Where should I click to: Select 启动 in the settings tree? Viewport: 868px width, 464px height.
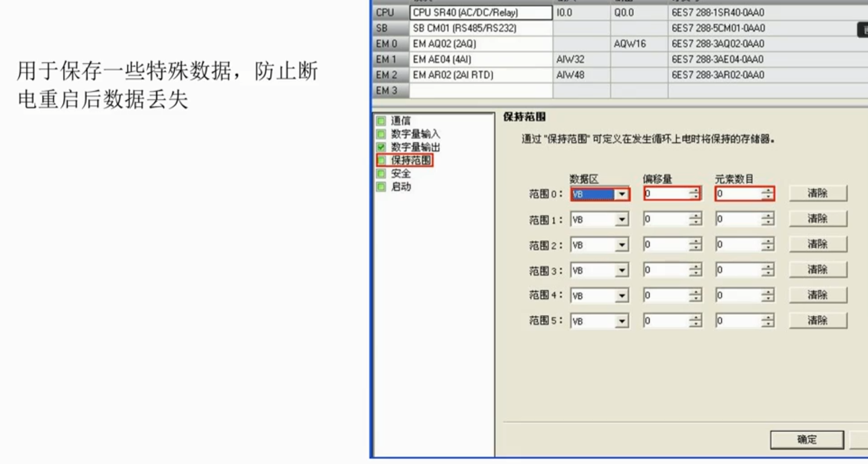click(x=401, y=187)
